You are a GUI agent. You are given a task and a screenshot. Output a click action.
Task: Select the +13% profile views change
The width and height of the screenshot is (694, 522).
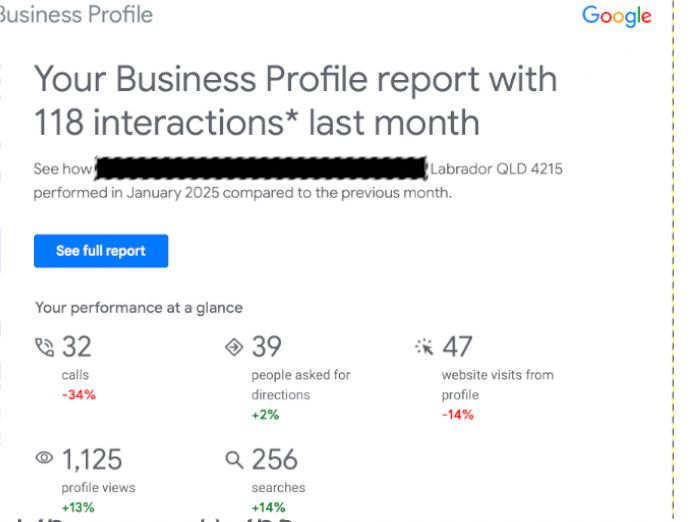point(78,507)
